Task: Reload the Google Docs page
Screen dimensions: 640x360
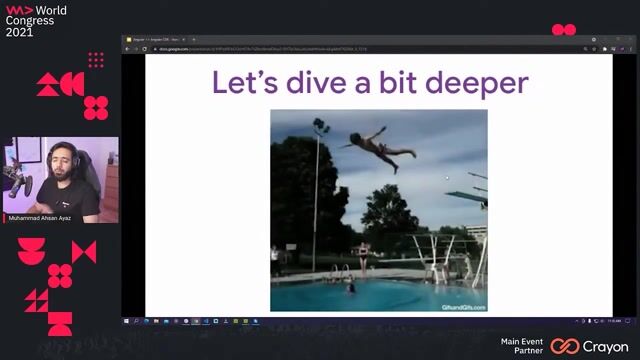Action: (x=144, y=49)
